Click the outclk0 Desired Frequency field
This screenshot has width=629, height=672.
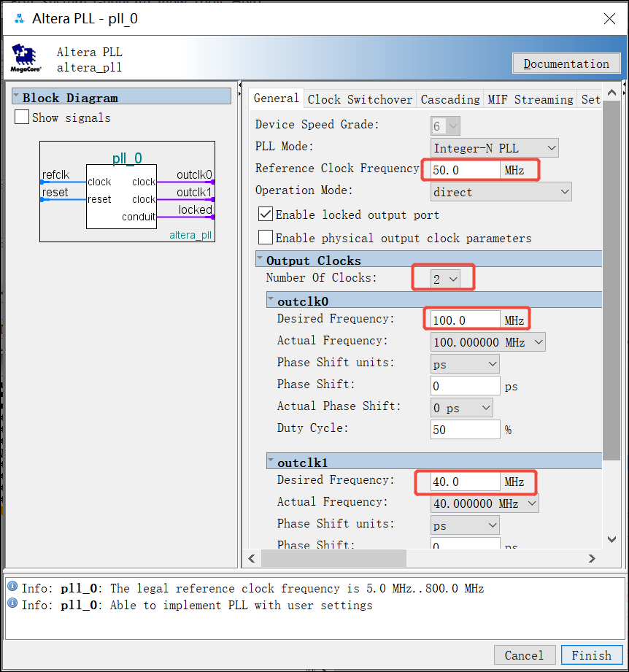click(465, 320)
